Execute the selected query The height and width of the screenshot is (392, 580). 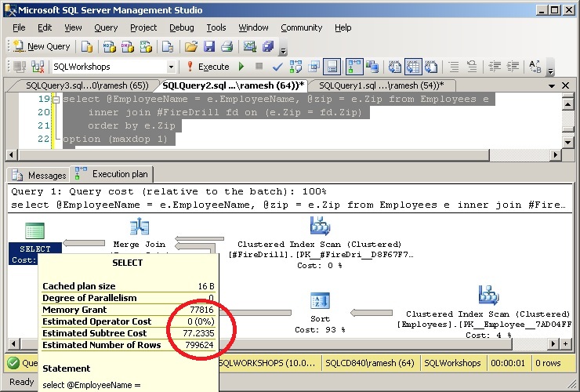pos(208,67)
